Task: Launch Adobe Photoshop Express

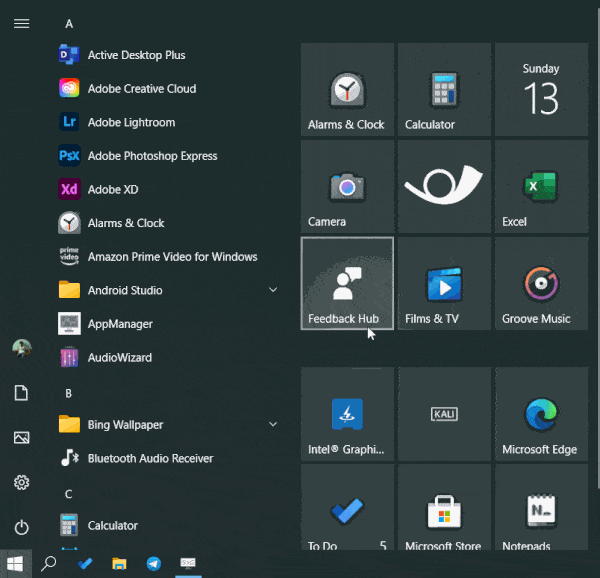Action: (168, 156)
